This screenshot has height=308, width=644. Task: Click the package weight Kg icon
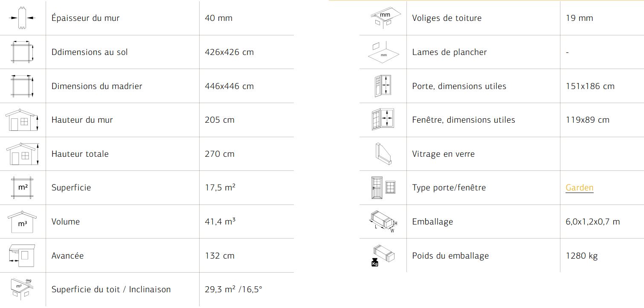coord(382,256)
